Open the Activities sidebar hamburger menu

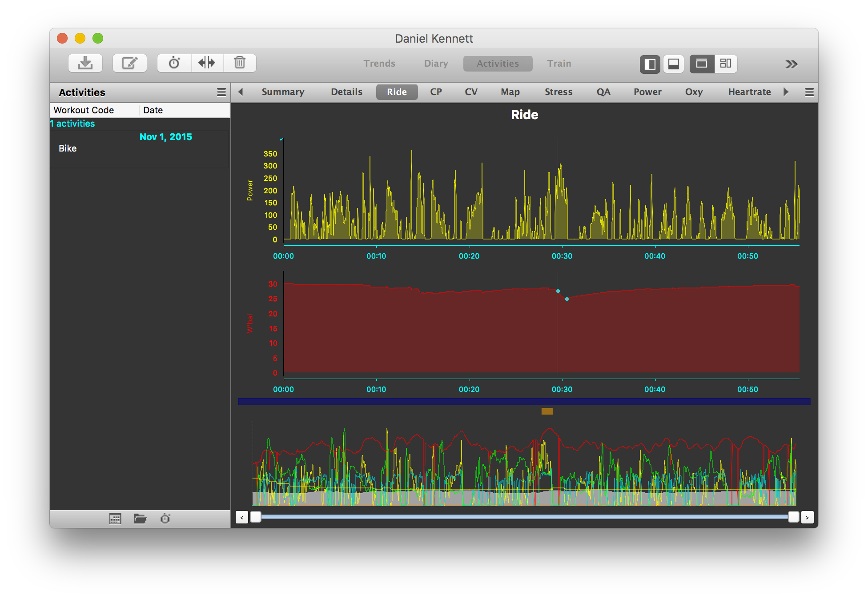[x=221, y=92]
